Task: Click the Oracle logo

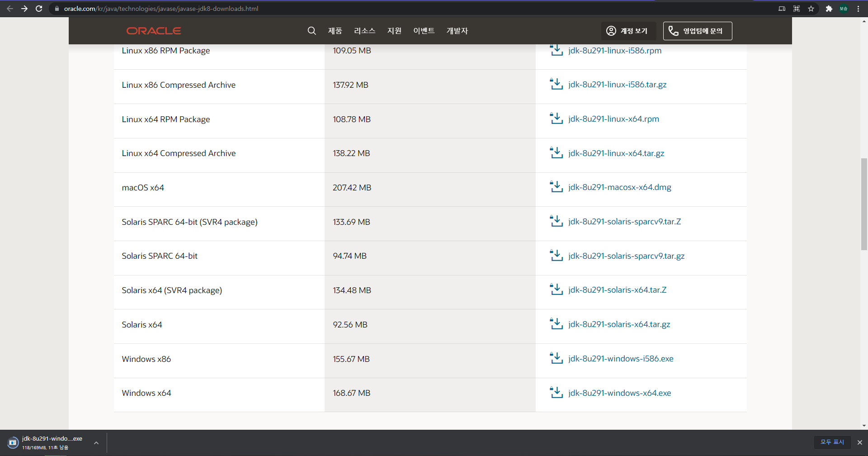Action: [x=154, y=31]
